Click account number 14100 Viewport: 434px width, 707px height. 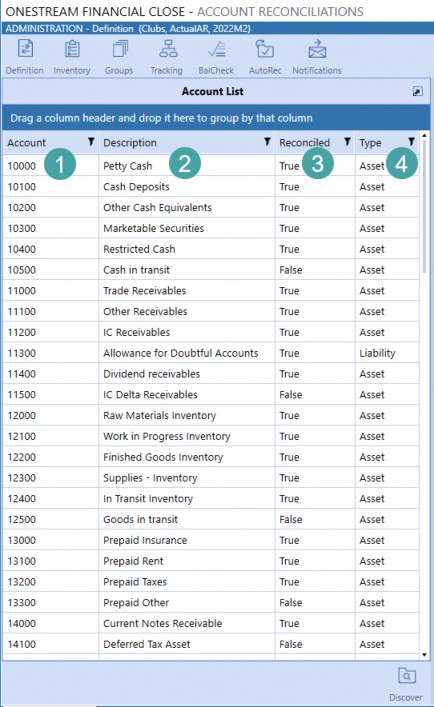(22, 644)
